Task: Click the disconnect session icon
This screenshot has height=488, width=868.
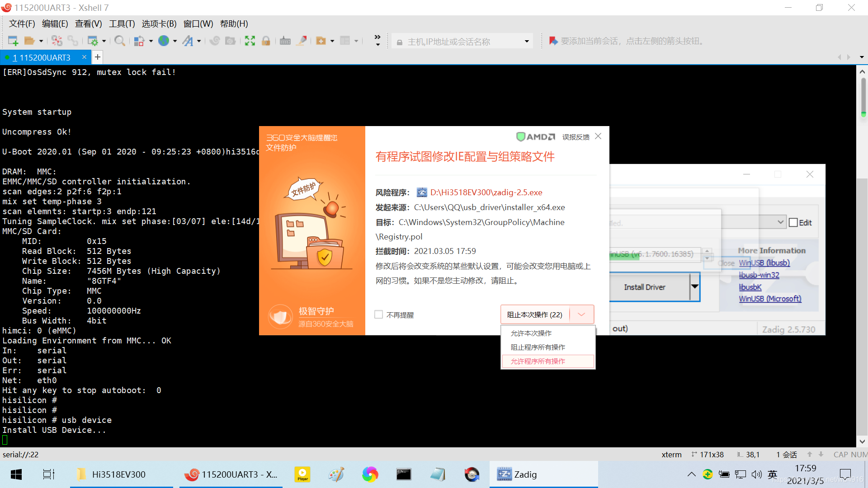Action: (x=57, y=41)
